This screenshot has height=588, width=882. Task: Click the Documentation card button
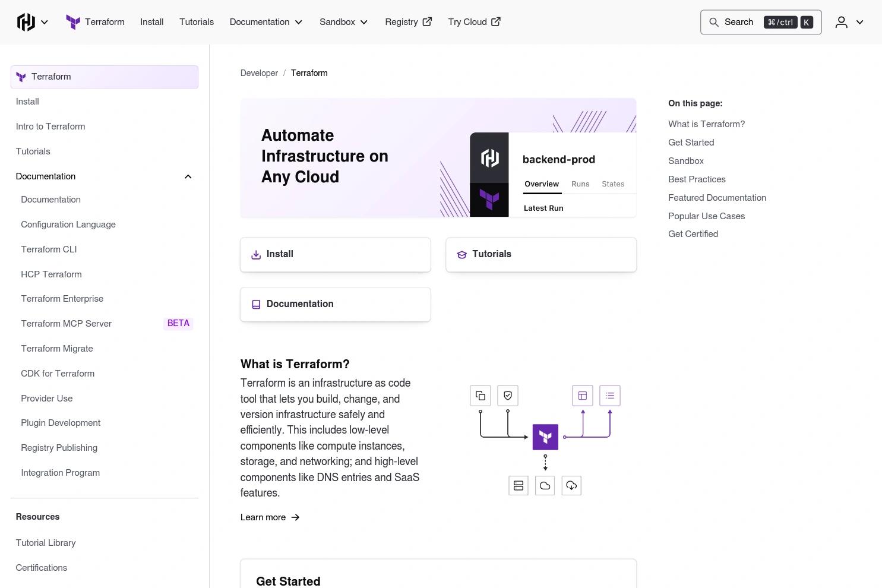(x=336, y=305)
